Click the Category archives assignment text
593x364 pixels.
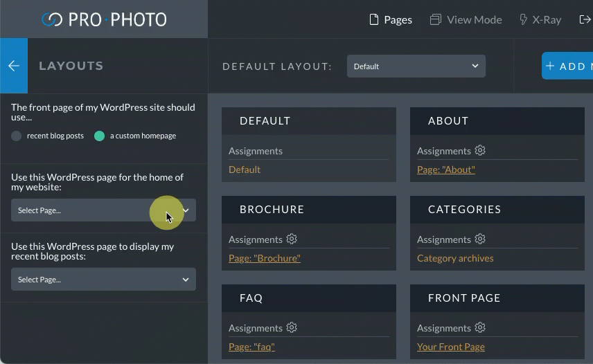455,258
